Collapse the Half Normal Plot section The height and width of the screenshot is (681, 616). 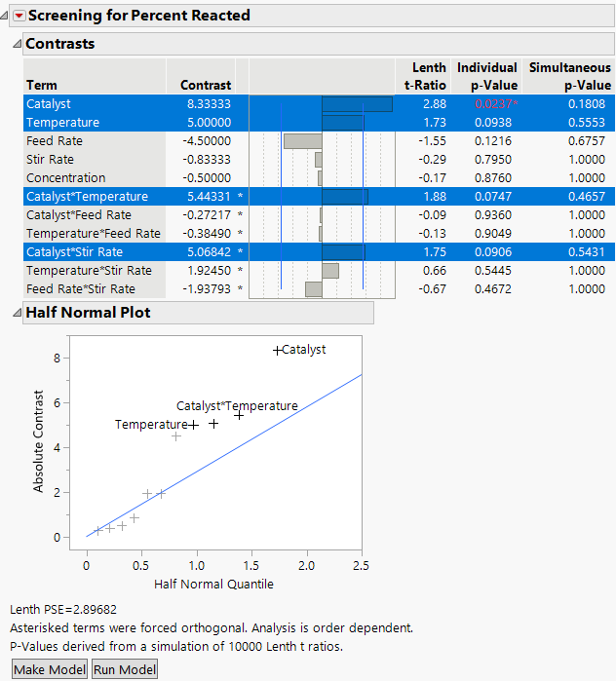tap(16, 312)
